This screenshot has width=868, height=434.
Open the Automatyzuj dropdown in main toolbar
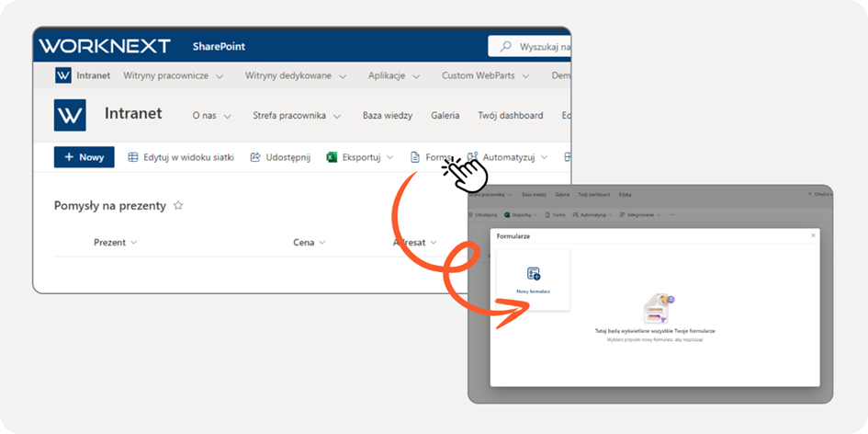(544, 157)
